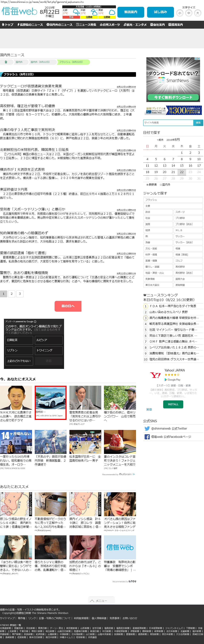This screenshot has height=644, width=204.
Task: Click the site search input field
Action: click(x=168, y=122)
